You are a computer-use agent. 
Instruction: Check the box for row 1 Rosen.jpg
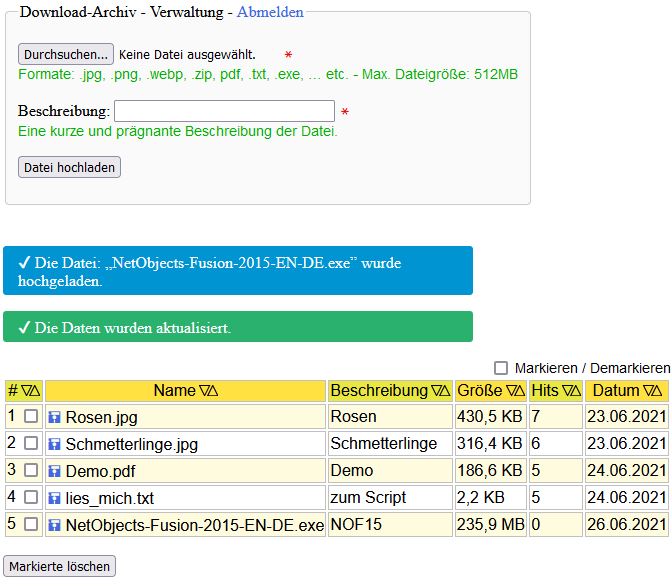(x=31, y=416)
